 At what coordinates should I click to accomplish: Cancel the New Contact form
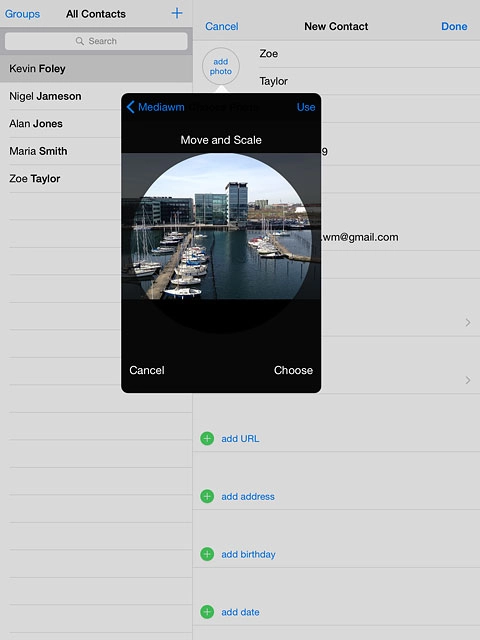[222, 27]
